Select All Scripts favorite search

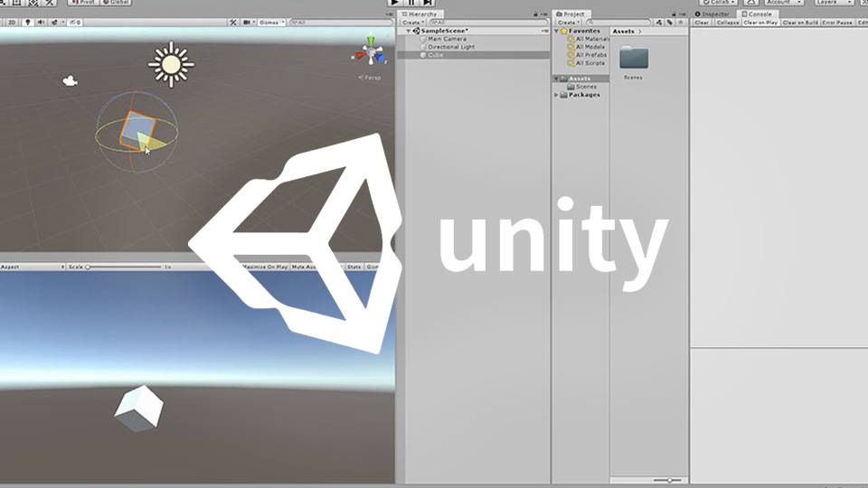(590, 63)
